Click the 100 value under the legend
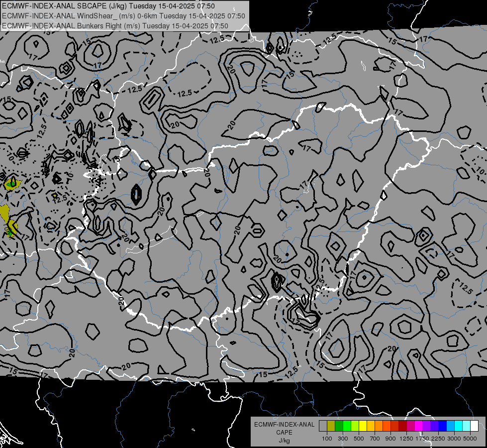 pos(327,439)
